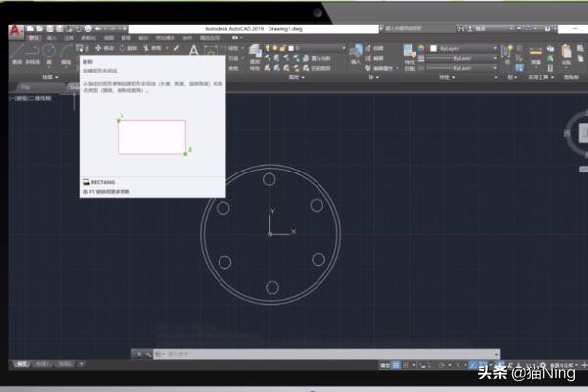Click the Paste clipboard icon
588x392 pixels.
coord(566,51)
